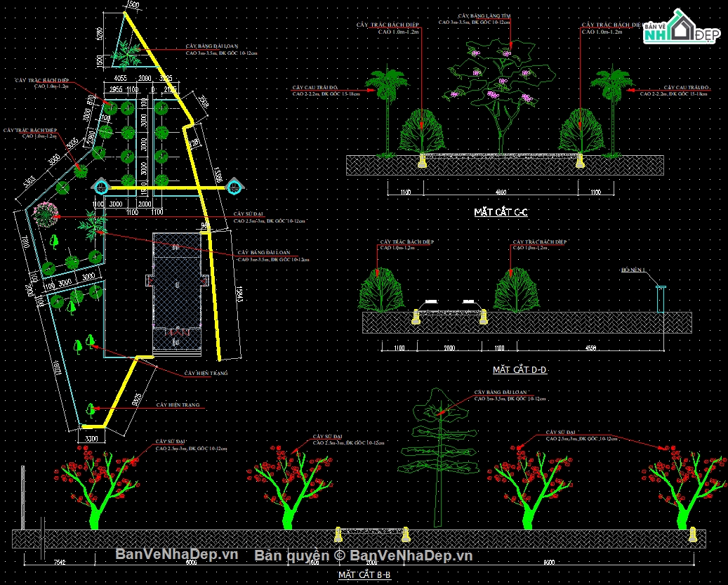Select the right cyan section marker on the plan

pyautogui.click(x=233, y=187)
